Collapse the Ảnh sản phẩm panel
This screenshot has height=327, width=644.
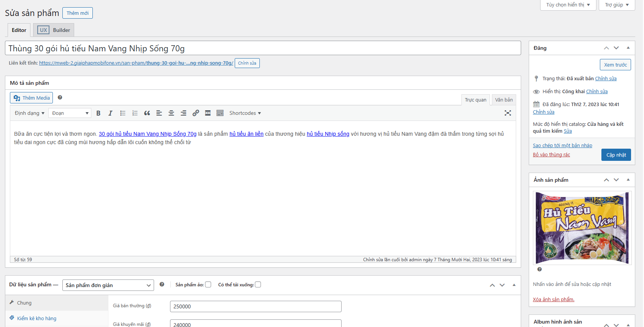tap(628, 180)
